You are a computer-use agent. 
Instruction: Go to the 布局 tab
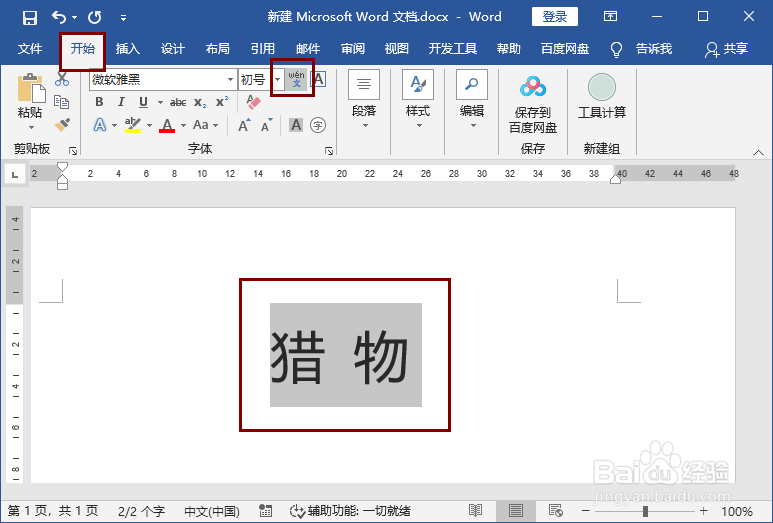coord(217,49)
